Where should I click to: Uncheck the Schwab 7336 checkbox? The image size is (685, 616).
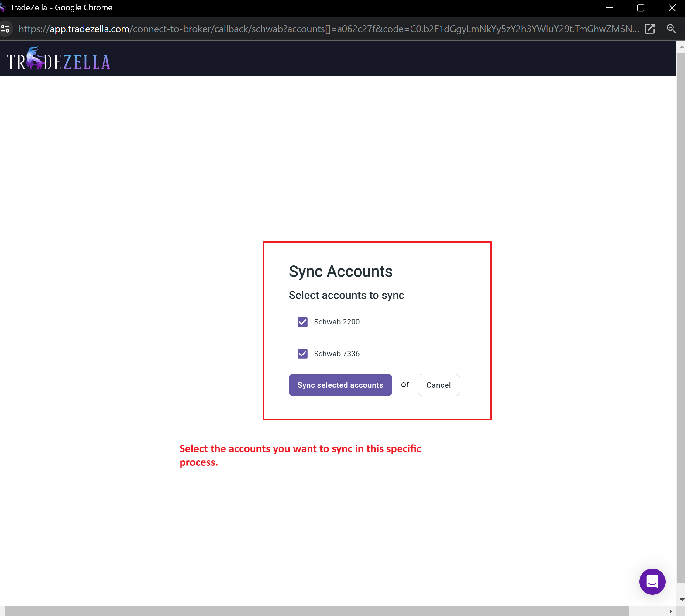tap(302, 354)
